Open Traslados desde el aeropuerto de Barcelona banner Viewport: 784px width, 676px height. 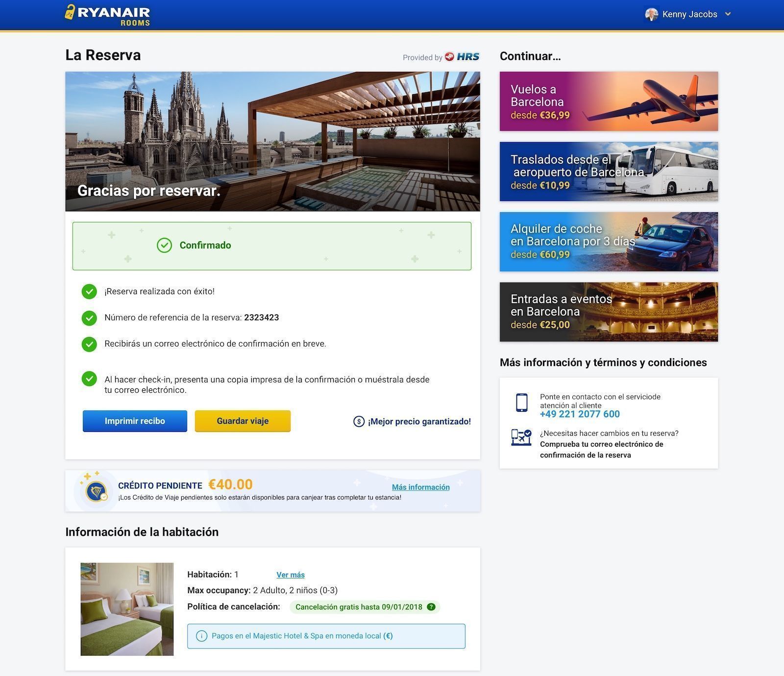609,172
